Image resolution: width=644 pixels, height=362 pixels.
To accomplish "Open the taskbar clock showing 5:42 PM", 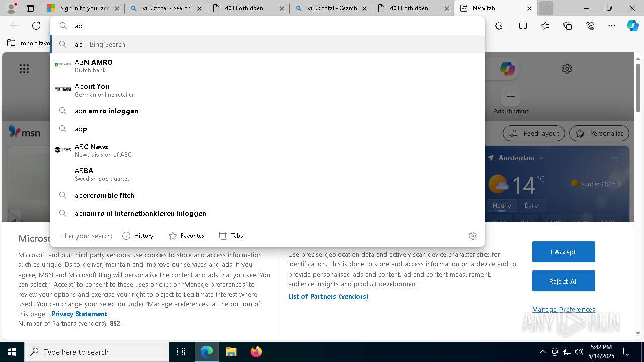I will [601, 352].
